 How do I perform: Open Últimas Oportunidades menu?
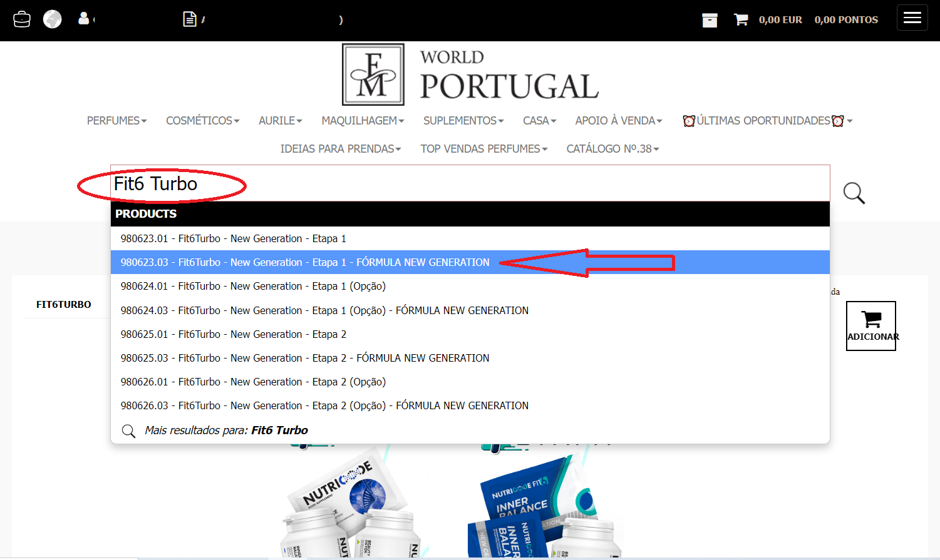point(767,121)
